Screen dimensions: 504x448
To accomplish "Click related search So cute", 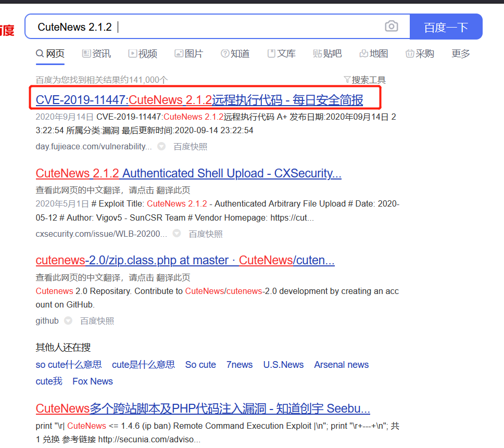I will [200, 365].
